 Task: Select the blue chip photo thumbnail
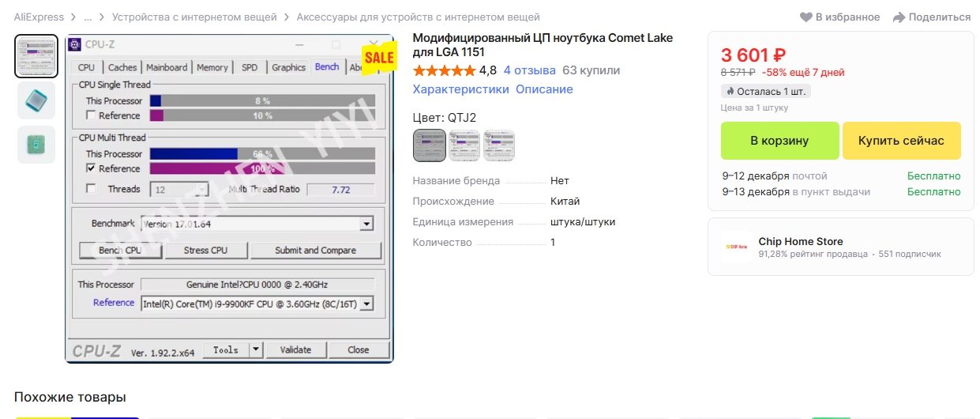point(36,100)
